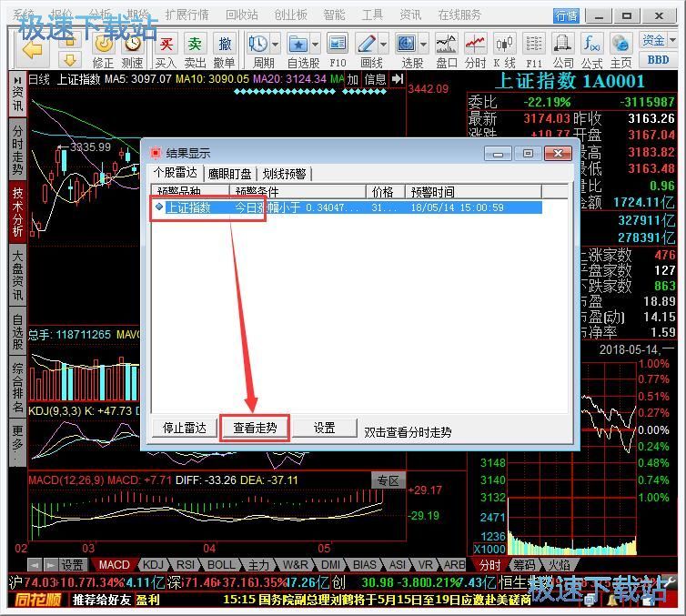Screen dimensions: 686x616
Task: Click the 查看走势 button
Action: (255, 428)
